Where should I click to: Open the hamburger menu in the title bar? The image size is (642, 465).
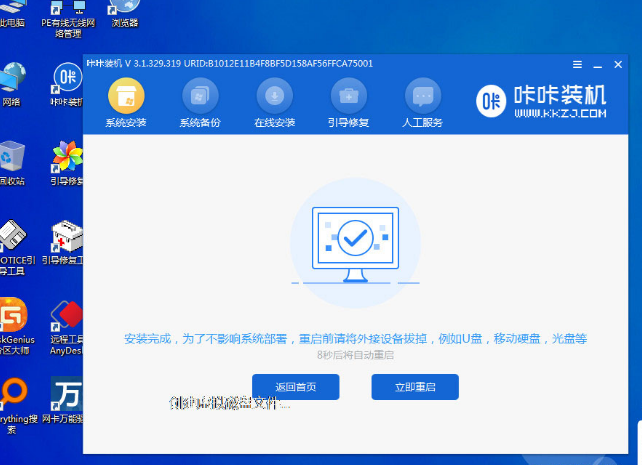click(577, 64)
